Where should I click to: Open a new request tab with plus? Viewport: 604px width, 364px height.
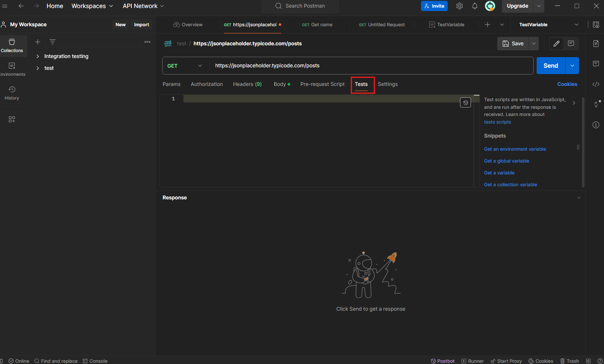488,25
